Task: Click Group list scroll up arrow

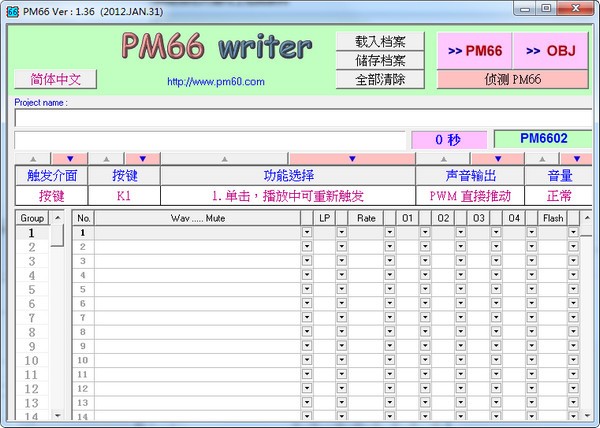Action: point(57,218)
